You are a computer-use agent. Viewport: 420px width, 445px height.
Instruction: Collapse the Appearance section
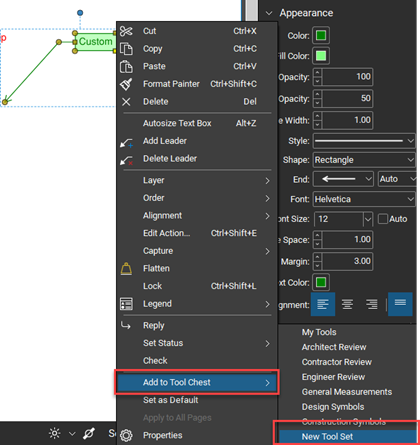coord(269,13)
